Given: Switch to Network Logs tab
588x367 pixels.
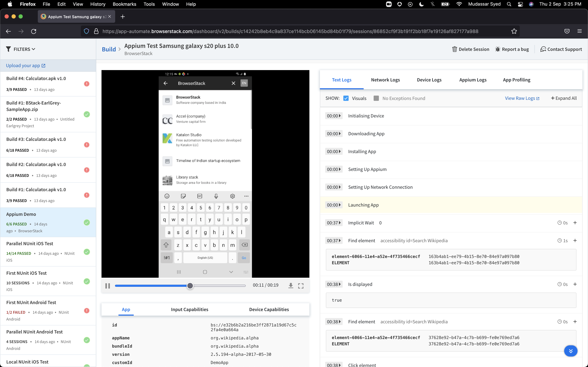Looking at the screenshot, I should pyautogui.click(x=385, y=80).
